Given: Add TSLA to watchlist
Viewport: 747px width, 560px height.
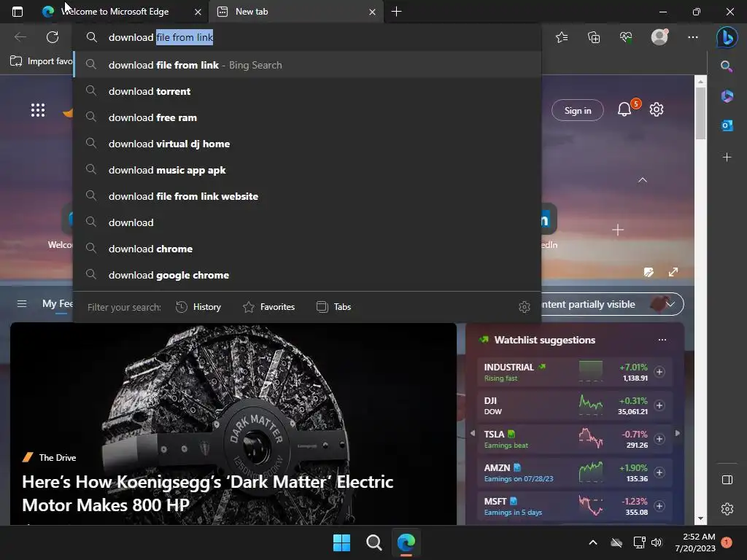Looking at the screenshot, I should pyautogui.click(x=659, y=439).
